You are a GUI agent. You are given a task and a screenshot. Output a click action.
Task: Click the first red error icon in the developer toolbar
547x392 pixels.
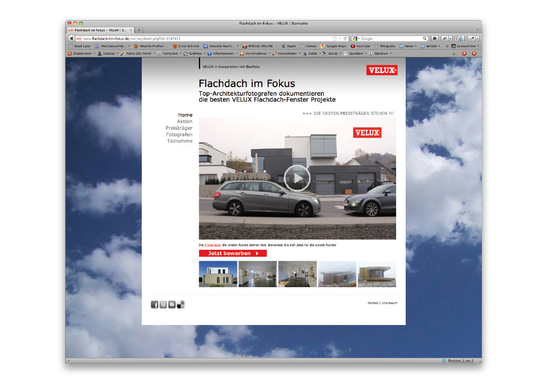point(464,53)
